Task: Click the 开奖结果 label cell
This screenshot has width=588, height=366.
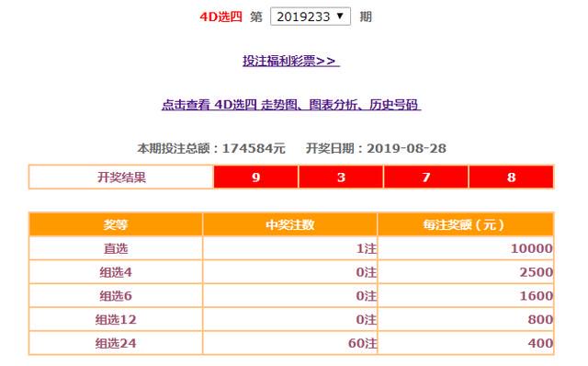Action: click(x=121, y=177)
